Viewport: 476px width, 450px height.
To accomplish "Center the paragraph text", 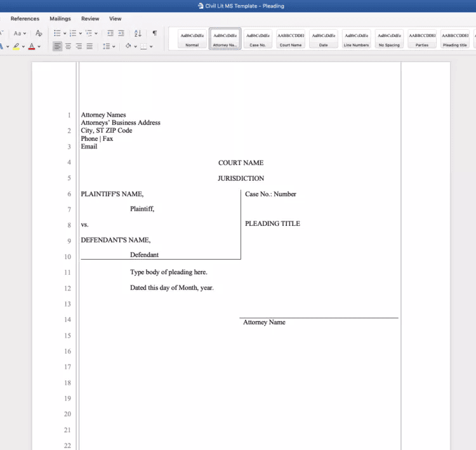I will point(69,46).
